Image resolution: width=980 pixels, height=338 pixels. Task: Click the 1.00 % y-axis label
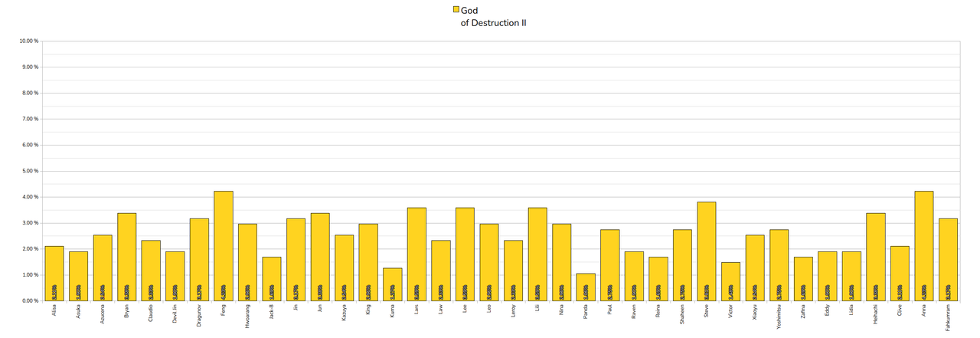click(30, 275)
